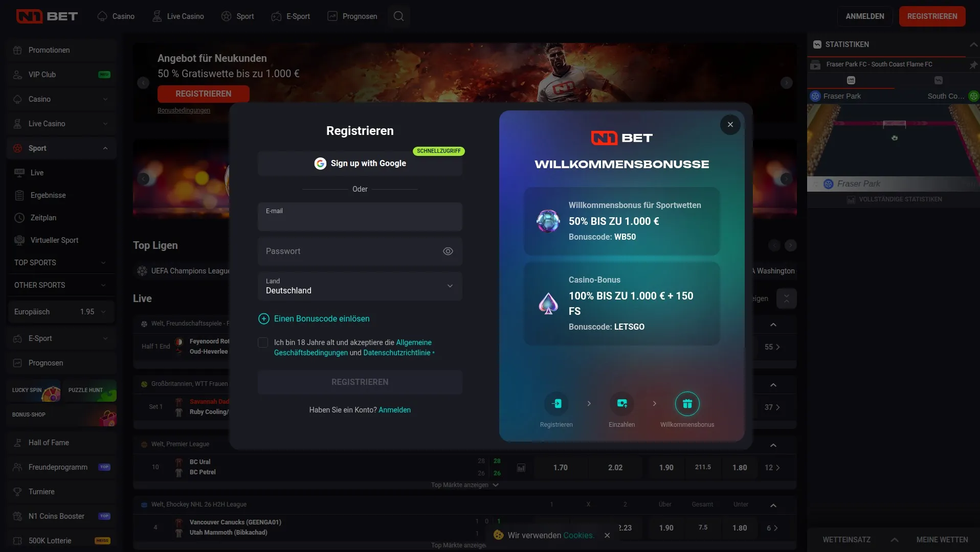
Task: Expand the Casino sidebar section
Action: click(105, 99)
